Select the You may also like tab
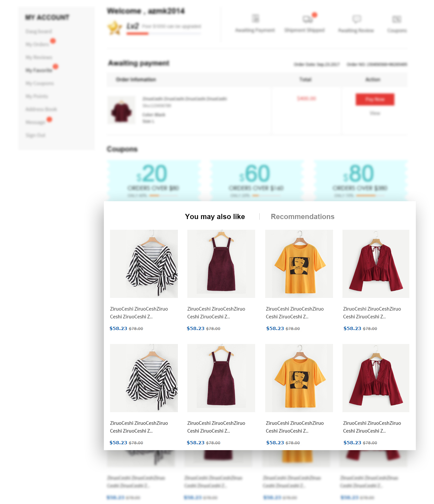434x504 pixels. click(x=215, y=216)
